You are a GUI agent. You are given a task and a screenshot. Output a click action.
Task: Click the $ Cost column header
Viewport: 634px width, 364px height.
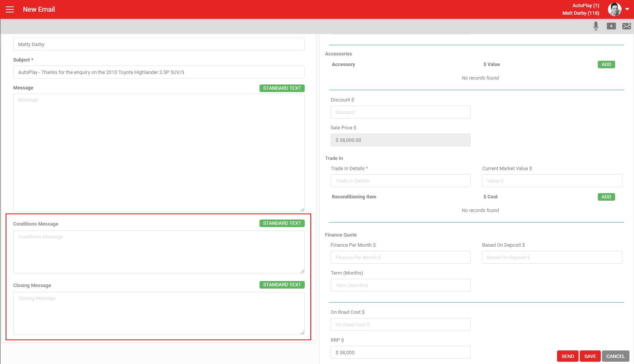coord(490,197)
